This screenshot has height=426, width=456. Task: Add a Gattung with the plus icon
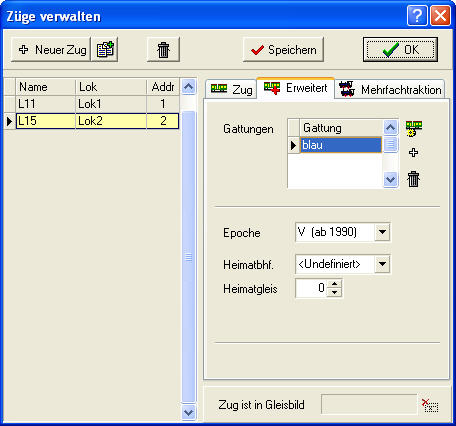413,153
